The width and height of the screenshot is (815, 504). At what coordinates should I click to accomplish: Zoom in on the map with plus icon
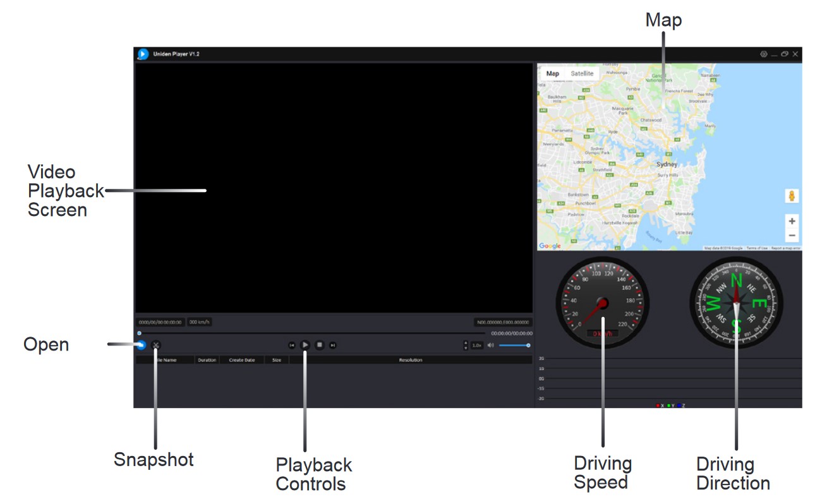click(792, 221)
